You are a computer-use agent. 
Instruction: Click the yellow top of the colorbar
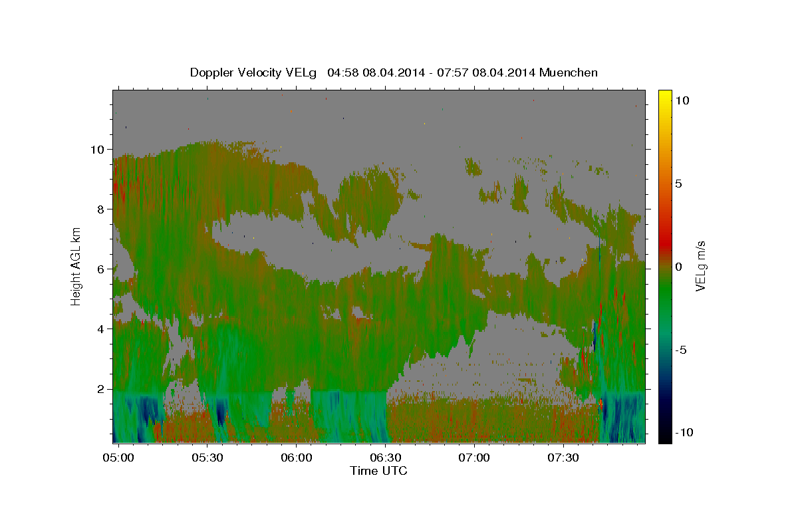tap(665, 93)
